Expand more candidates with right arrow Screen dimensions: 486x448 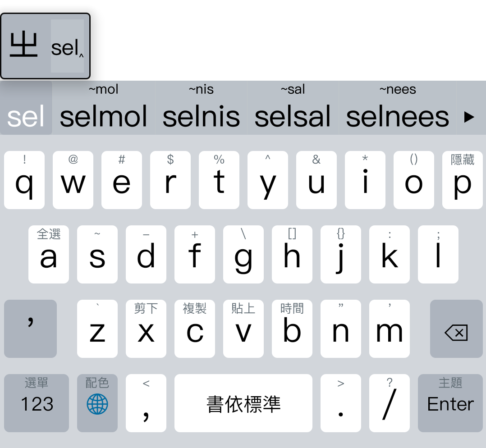pyautogui.click(x=469, y=117)
